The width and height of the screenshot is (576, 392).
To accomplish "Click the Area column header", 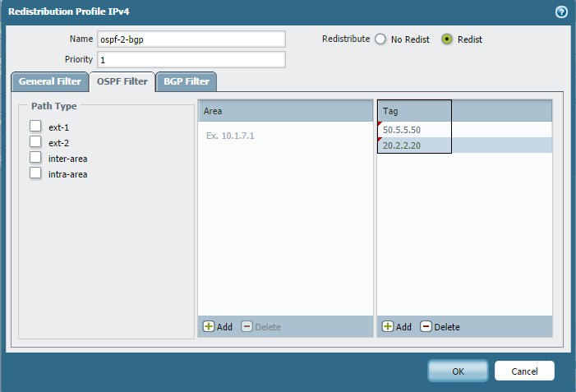I will pyautogui.click(x=285, y=111).
